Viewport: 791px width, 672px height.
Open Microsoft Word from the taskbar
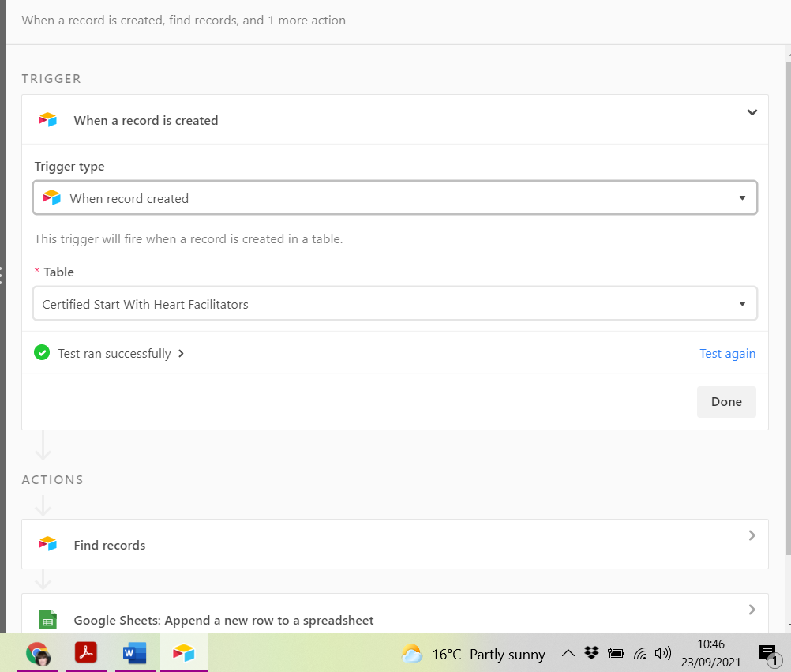click(135, 653)
